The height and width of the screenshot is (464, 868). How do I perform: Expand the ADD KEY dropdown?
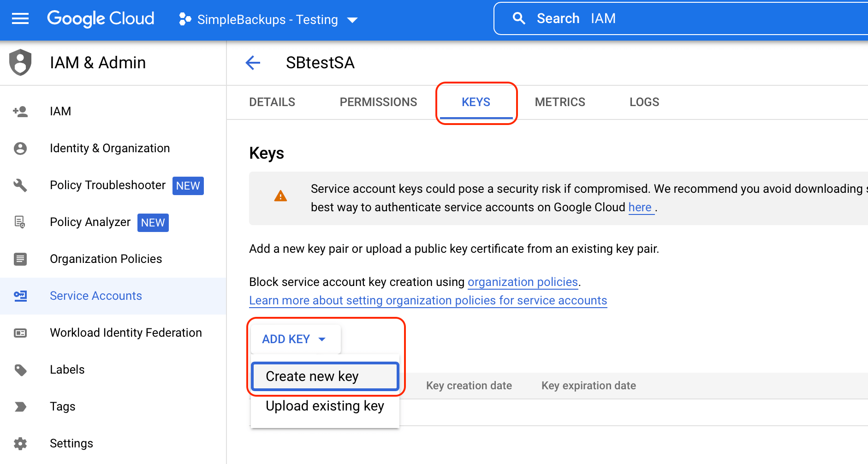click(295, 339)
